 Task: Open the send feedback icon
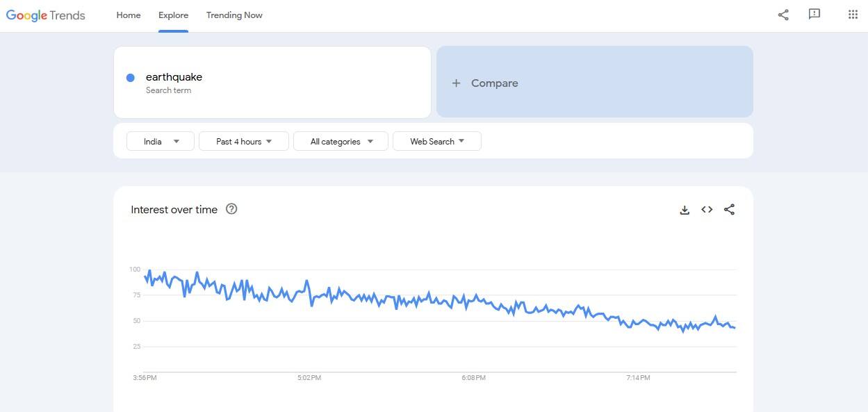pos(814,15)
